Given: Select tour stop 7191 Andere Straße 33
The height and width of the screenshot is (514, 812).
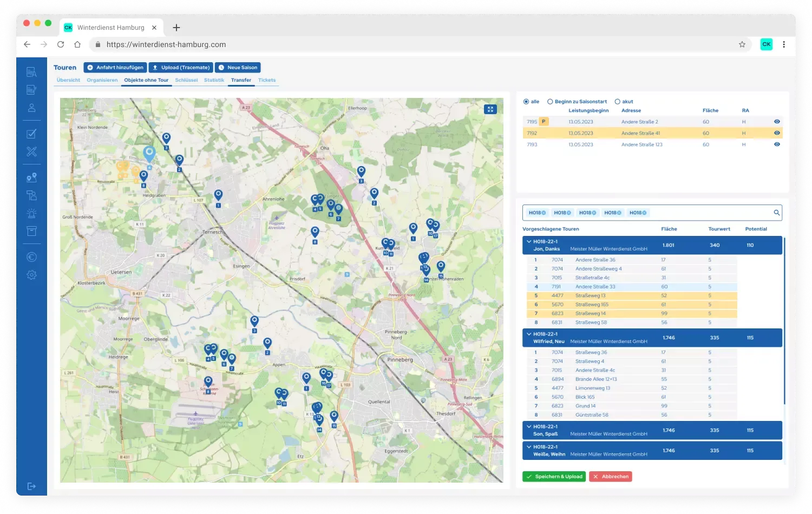Looking at the screenshot, I should (632, 287).
